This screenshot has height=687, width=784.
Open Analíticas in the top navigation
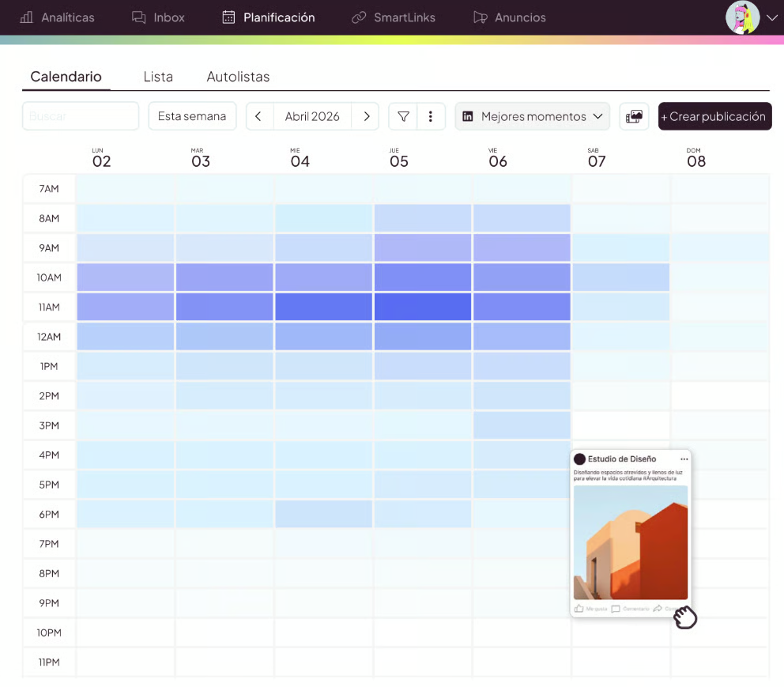[x=57, y=17]
